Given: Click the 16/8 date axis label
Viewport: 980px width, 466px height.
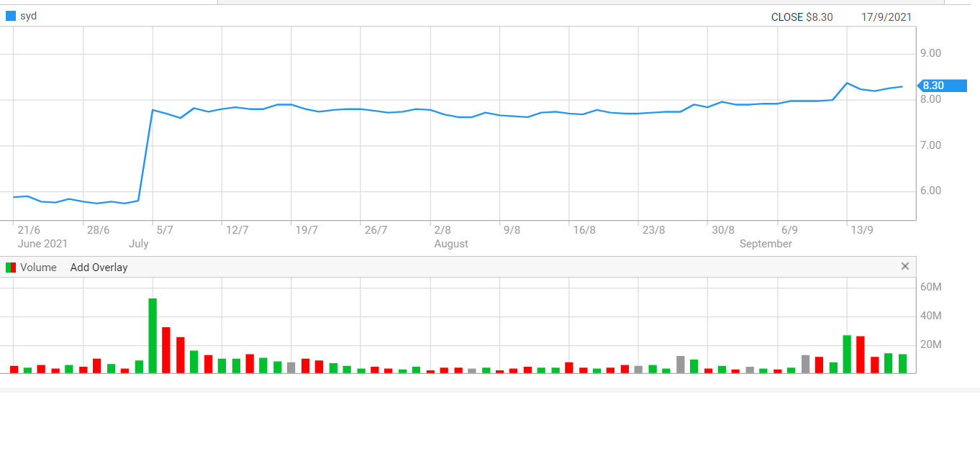Looking at the screenshot, I should point(584,230).
